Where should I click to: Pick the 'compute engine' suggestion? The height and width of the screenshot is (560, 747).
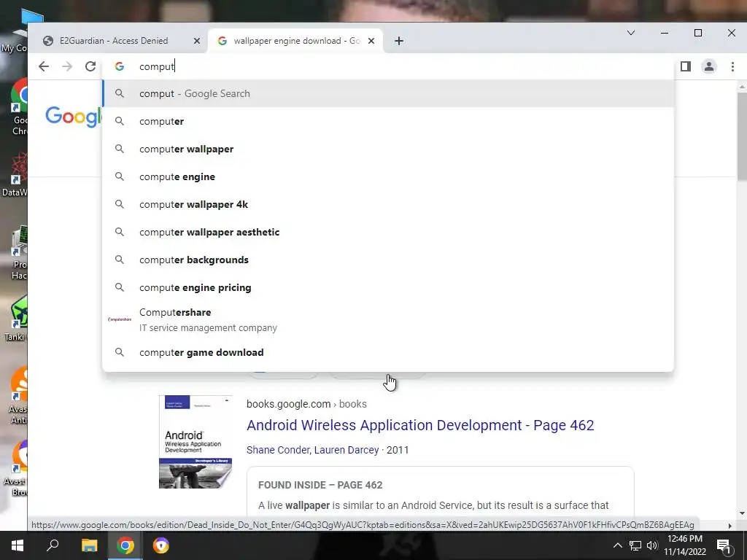(388, 176)
